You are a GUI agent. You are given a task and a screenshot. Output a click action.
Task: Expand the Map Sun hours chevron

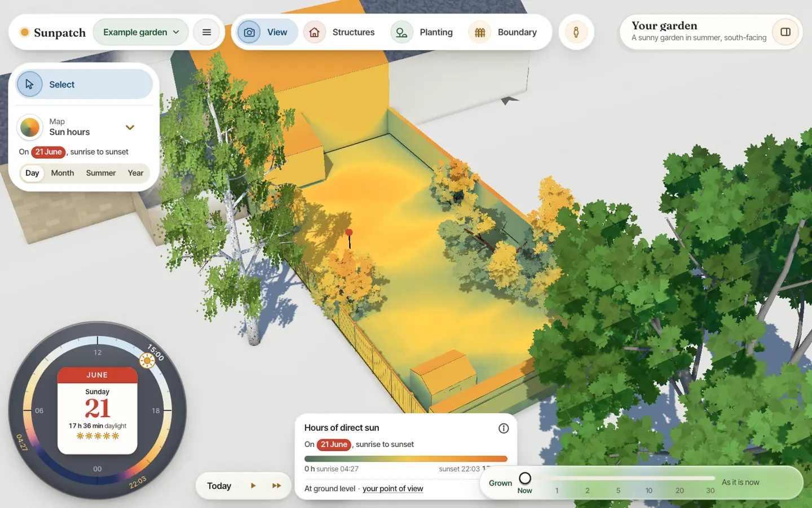tap(130, 128)
